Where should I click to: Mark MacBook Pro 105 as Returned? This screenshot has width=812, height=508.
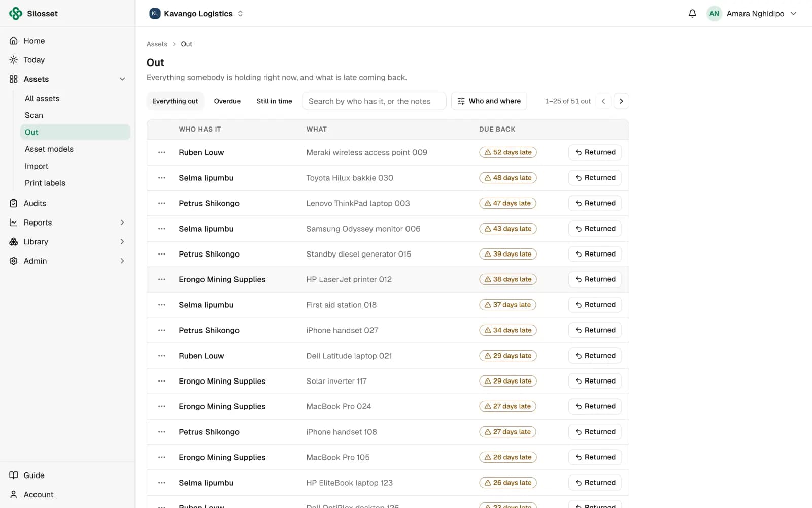(595, 457)
